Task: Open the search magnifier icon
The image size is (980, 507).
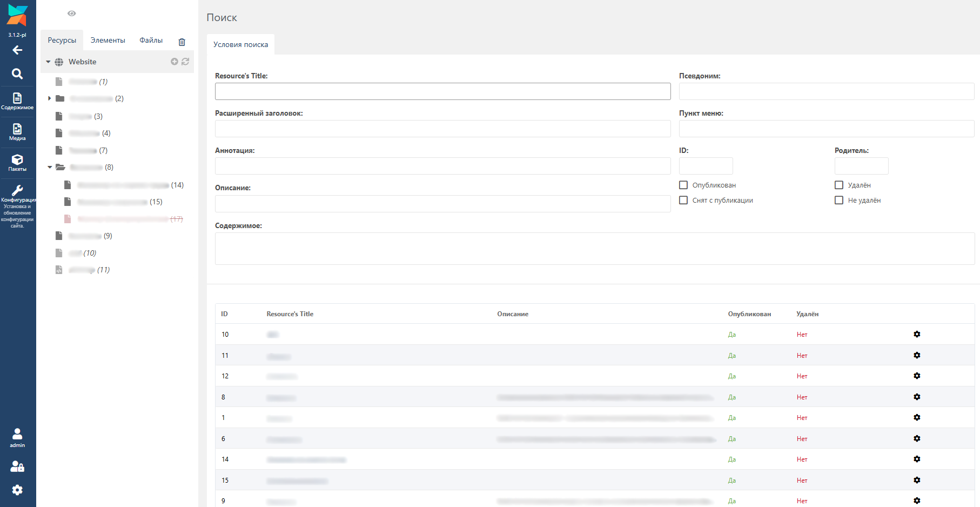Action: (x=17, y=74)
